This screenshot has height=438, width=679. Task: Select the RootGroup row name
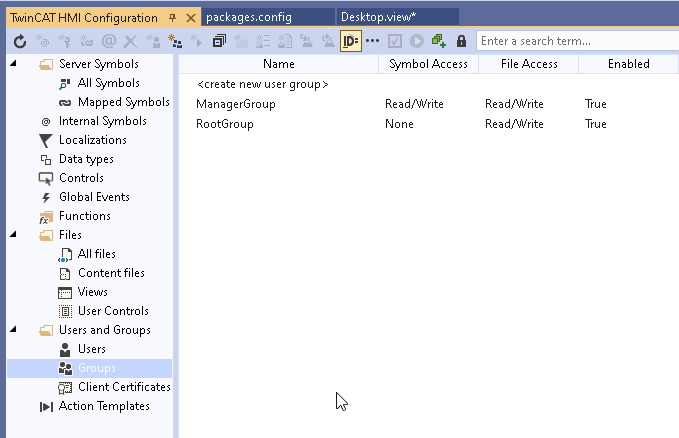click(x=225, y=124)
